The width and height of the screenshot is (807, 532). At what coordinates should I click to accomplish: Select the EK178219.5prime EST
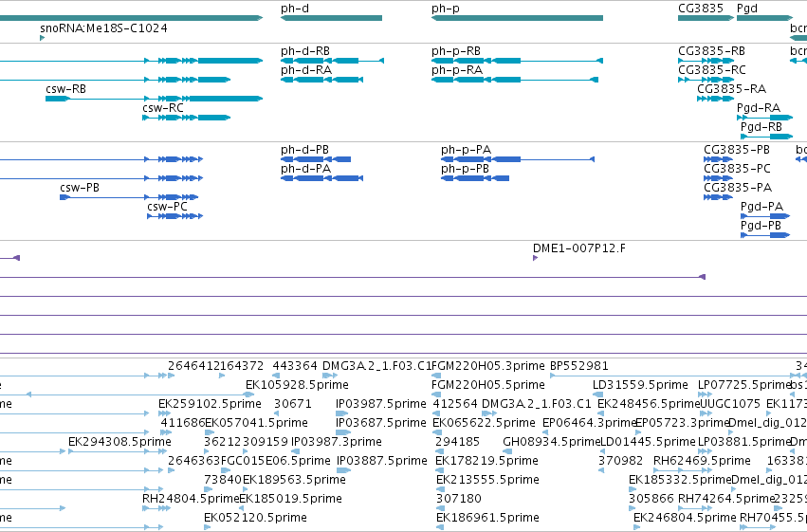(x=439, y=470)
